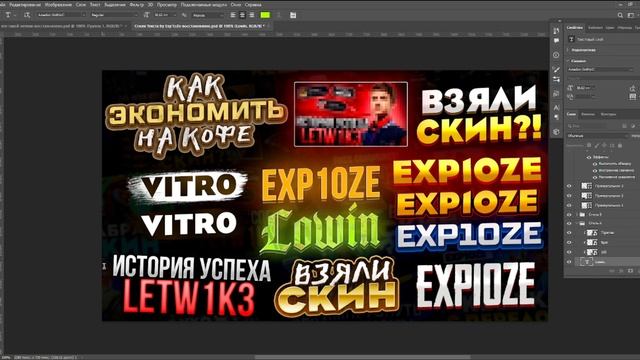
Task: Click the pixel layer filter icon in Layers
Action: tap(624, 126)
